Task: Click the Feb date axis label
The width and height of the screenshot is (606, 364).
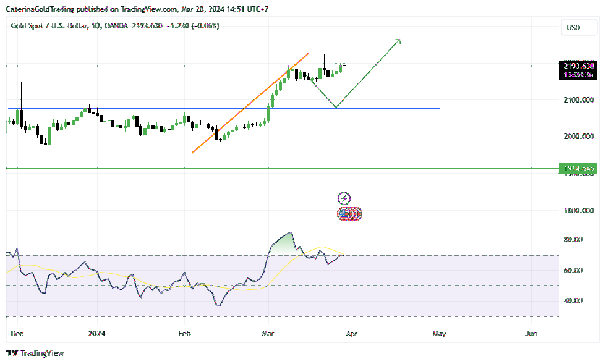Action: click(184, 334)
